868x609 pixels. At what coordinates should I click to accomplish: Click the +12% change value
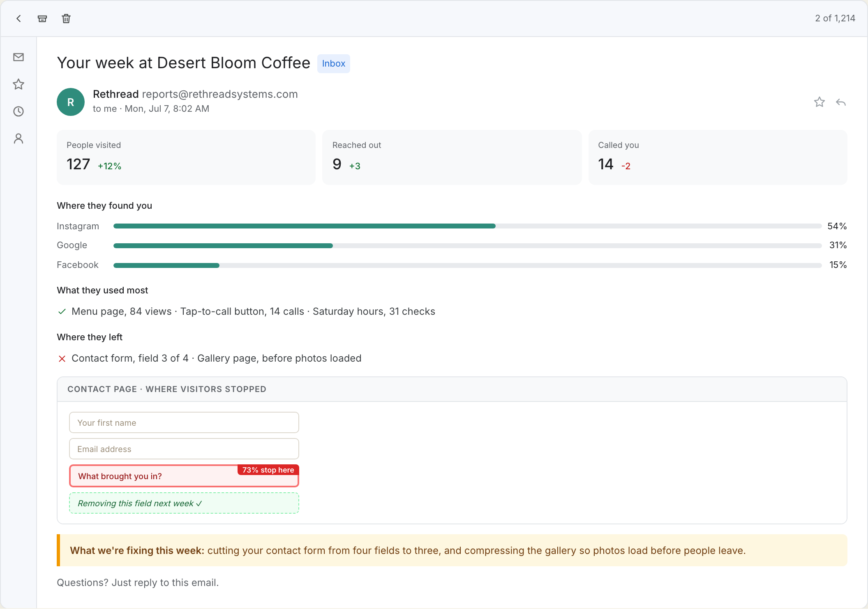110,166
